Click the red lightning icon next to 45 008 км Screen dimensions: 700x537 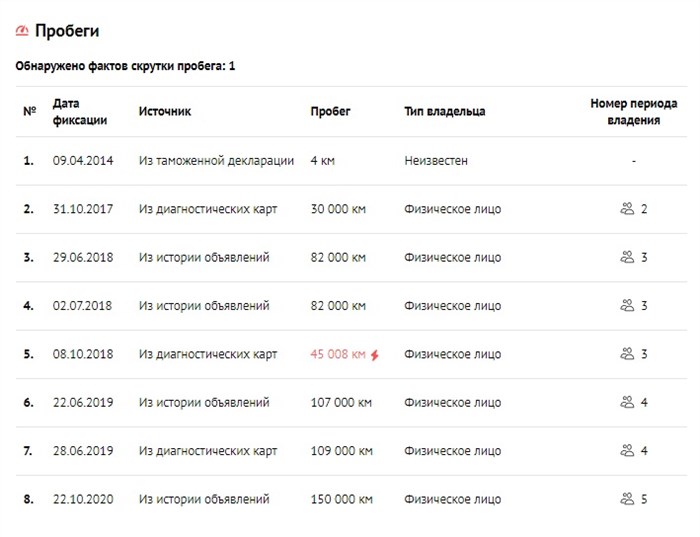click(x=375, y=354)
